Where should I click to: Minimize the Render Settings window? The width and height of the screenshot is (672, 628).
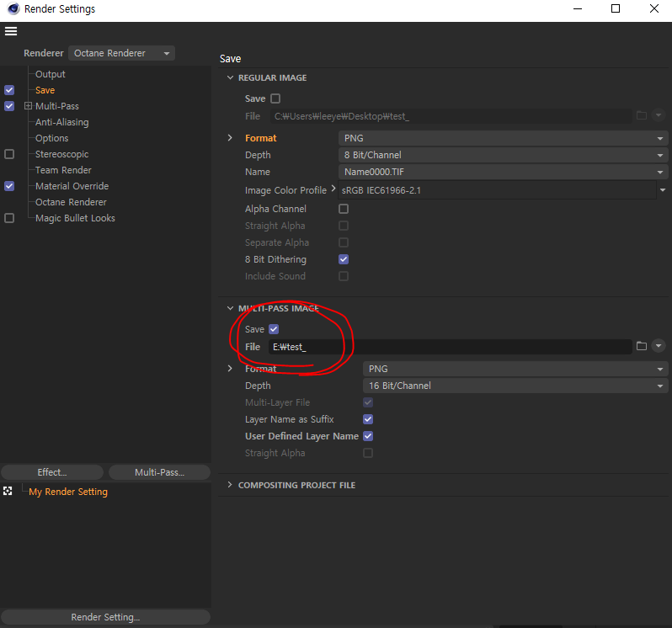(578, 8)
